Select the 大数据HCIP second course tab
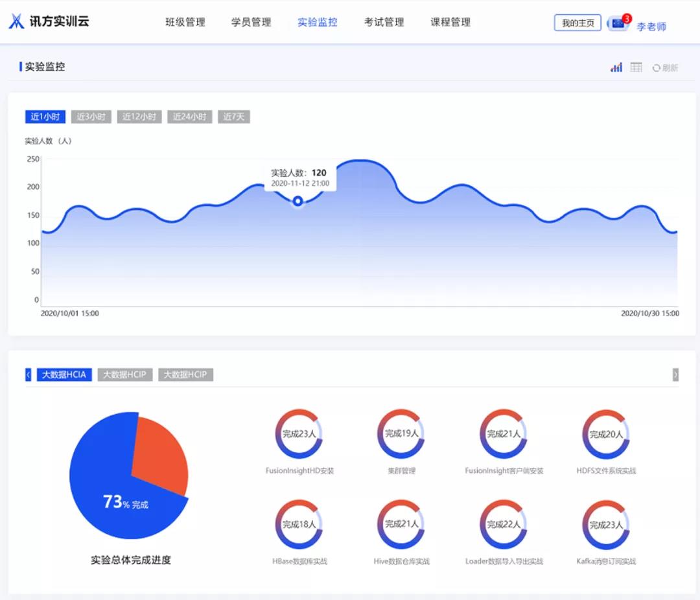 (124, 375)
